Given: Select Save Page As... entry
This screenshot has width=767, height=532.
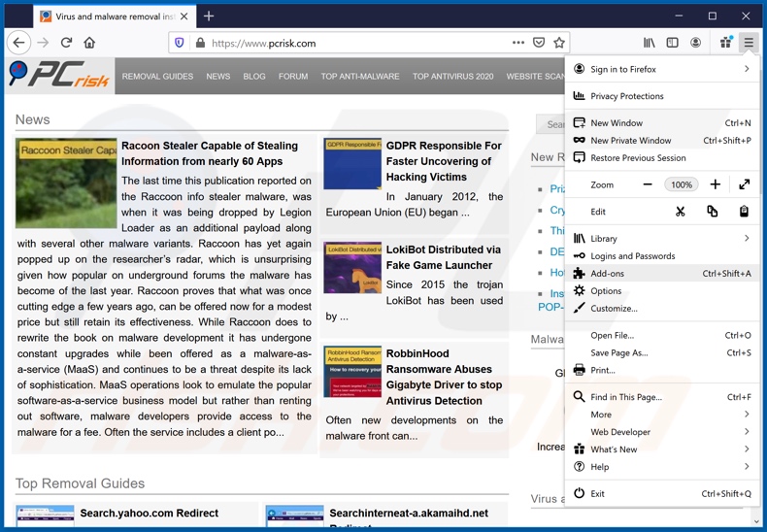Looking at the screenshot, I should (x=662, y=353).
